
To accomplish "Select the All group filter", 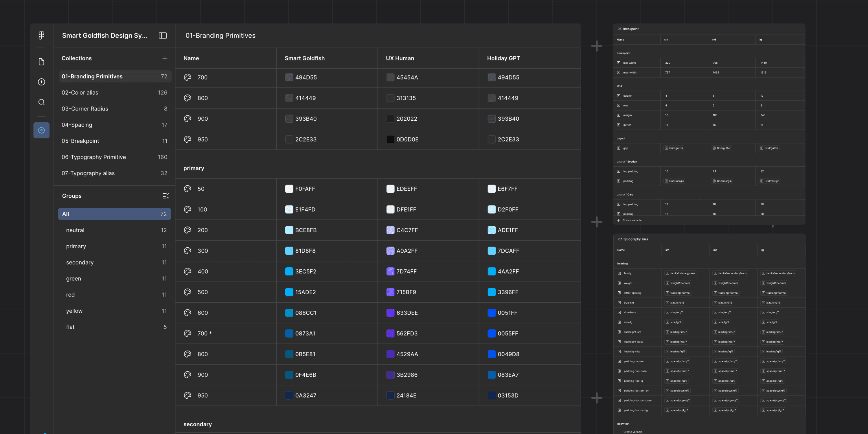I will pyautogui.click(x=114, y=214).
